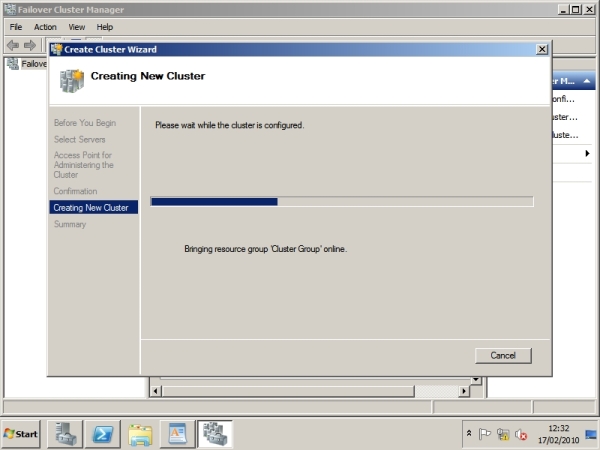The width and height of the screenshot is (600, 450).
Task: Expand the Actions pane submenu arrow
Action: tap(587, 153)
